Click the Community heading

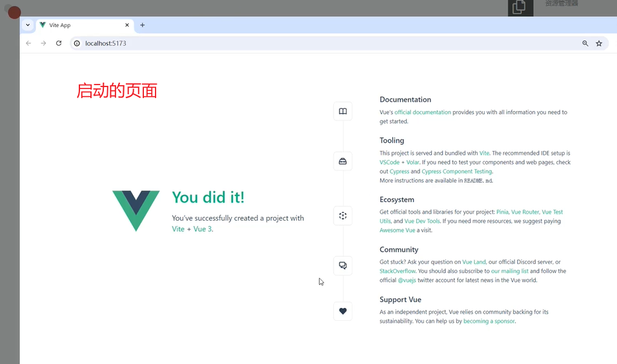399,250
